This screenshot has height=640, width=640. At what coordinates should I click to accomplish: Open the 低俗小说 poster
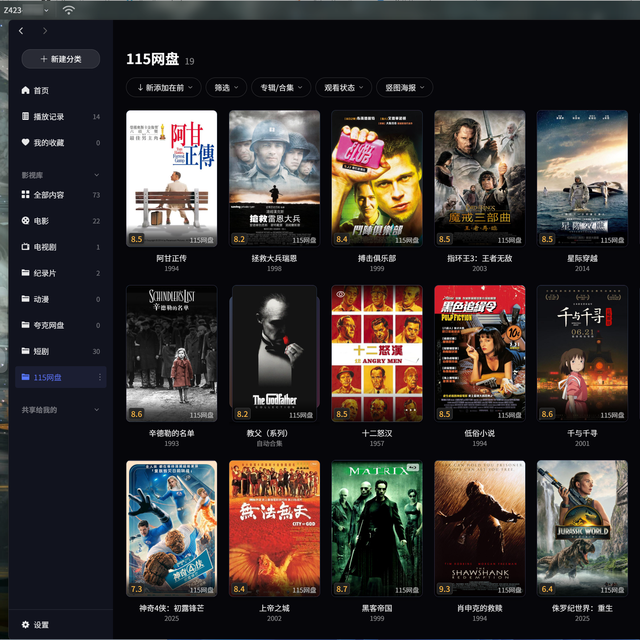click(x=480, y=353)
